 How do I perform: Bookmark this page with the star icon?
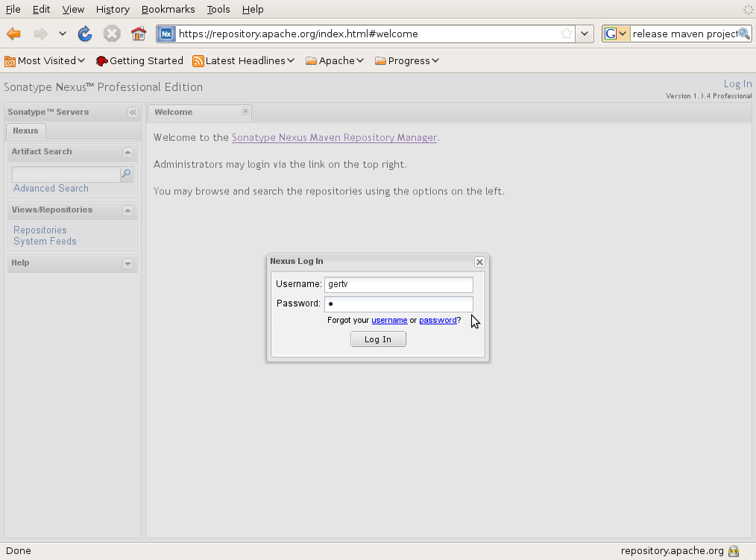click(567, 34)
